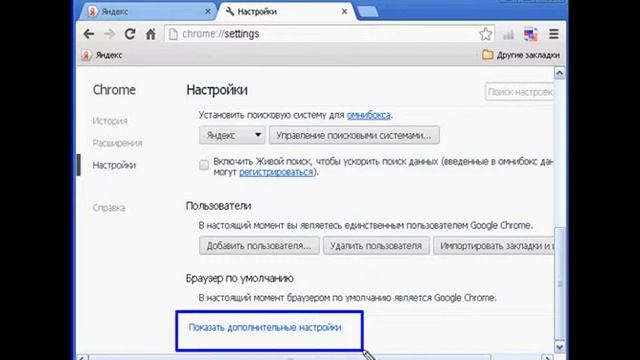Enable the Живой поиск checkbox
This screenshot has height=360, width=640.
pyautogui.click(x=204, y=165)
